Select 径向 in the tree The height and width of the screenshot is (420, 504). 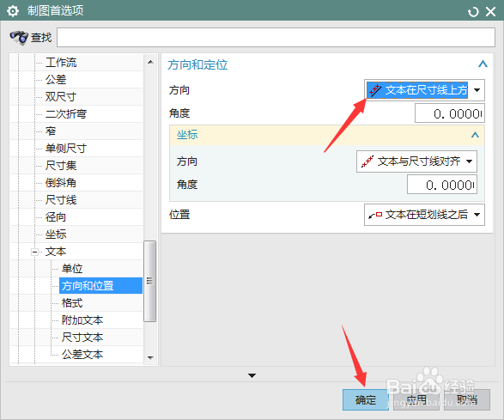tap(56, 217)
